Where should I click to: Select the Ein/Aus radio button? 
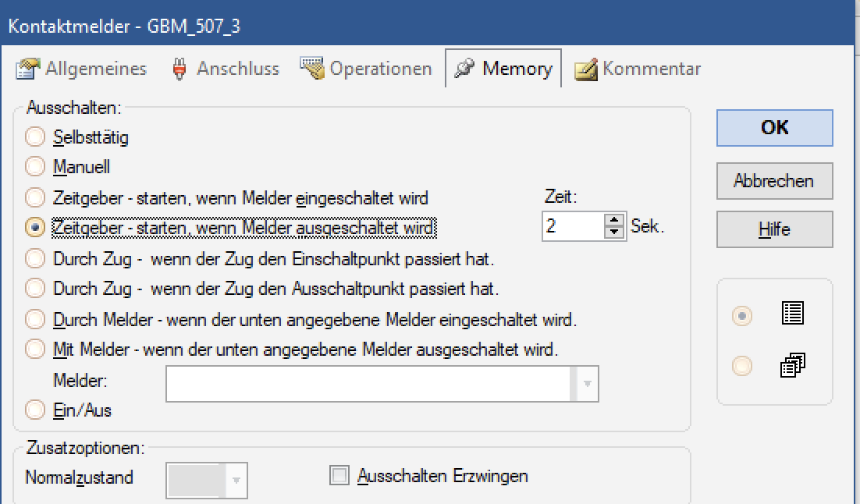tap(35, 410)
